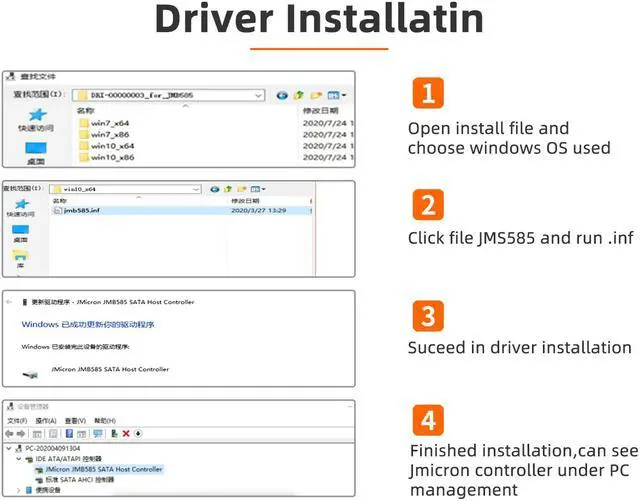Image resolution: width=640 pixels, height=501 pixels.
Task: Collapse the PC-202004091304 root node
Action: point(9,447)
